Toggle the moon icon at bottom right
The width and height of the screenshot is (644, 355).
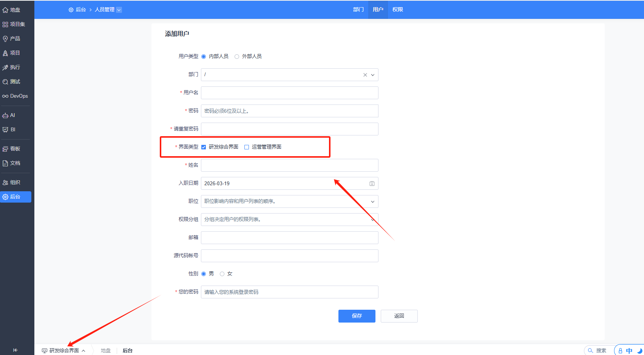(639, 350)
